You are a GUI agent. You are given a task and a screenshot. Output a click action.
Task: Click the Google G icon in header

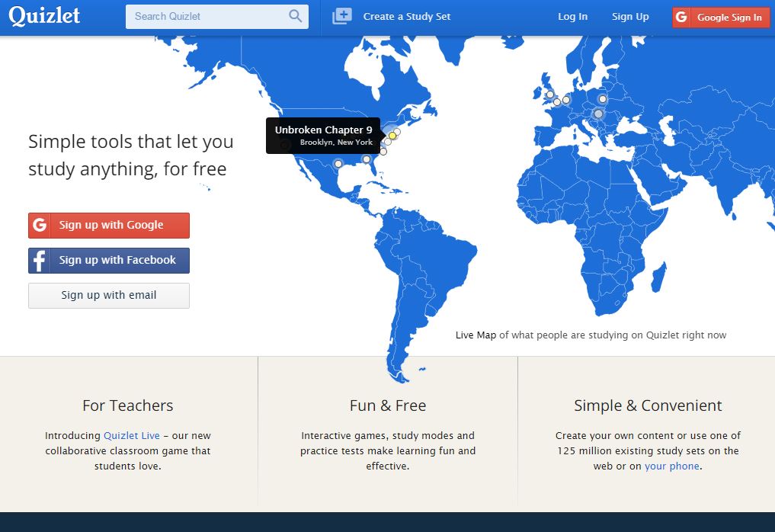pyautogui.click(x=681, y=18)
